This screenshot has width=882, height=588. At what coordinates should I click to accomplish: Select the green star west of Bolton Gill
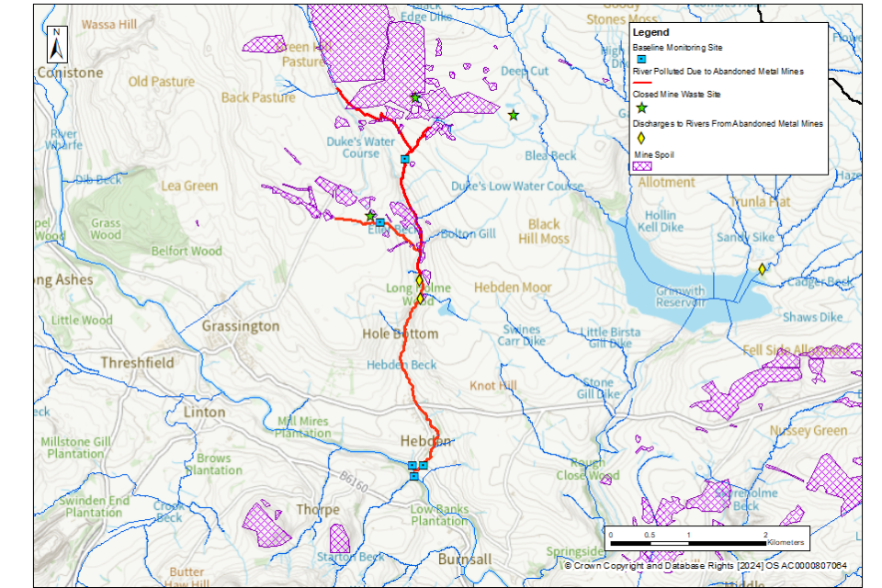(370, 216)
